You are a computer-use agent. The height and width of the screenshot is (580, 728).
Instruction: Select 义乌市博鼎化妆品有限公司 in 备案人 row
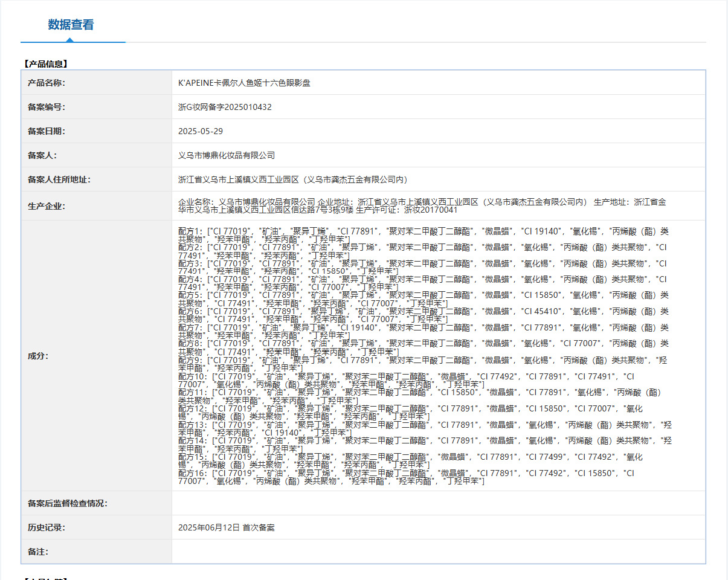click(x=227, y=155)
